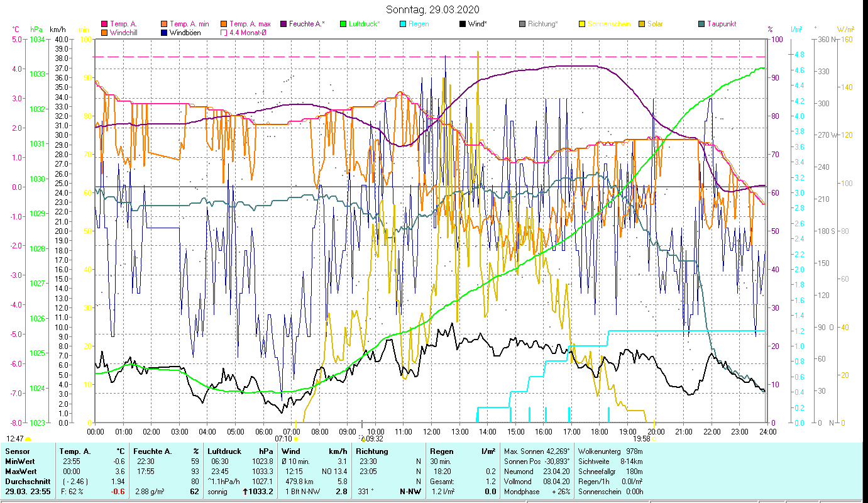Click the gray Richtung* legend swatch

click(x=522, y=24)
